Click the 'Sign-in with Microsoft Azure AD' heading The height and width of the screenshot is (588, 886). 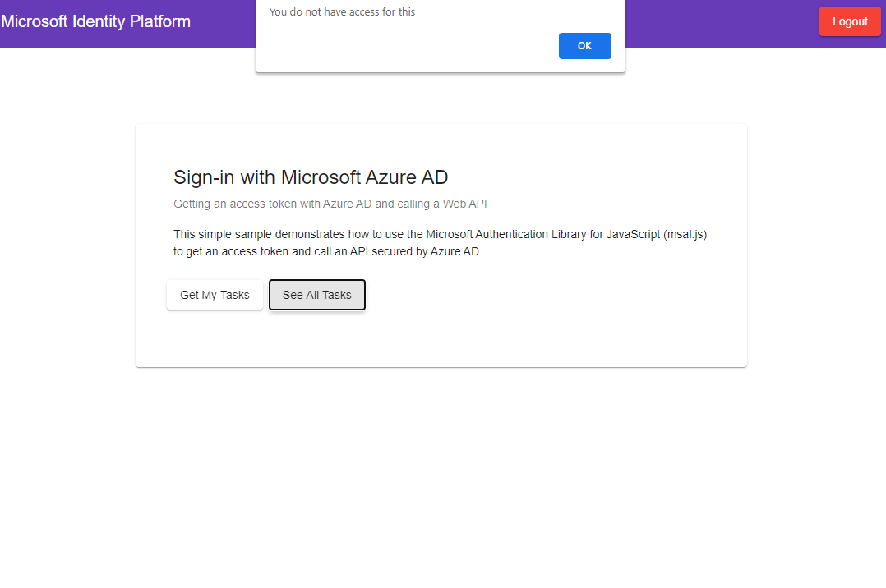tap(310, 177)
